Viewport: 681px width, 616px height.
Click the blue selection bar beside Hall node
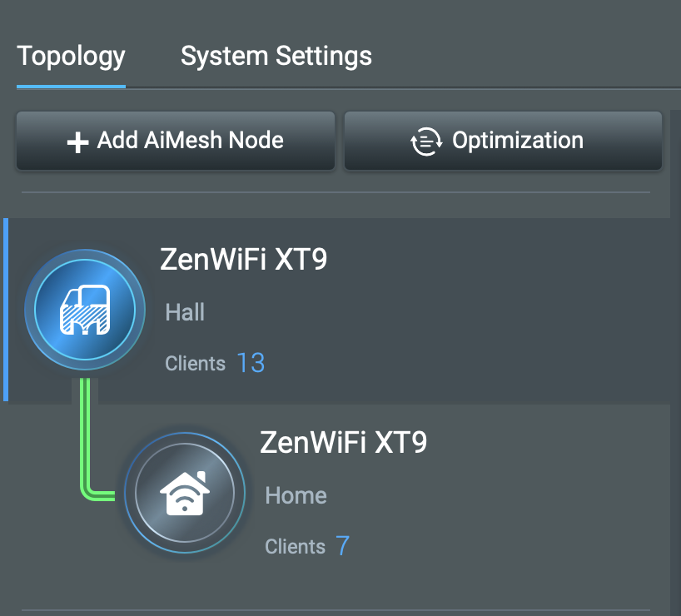click(x=6, y=310)
